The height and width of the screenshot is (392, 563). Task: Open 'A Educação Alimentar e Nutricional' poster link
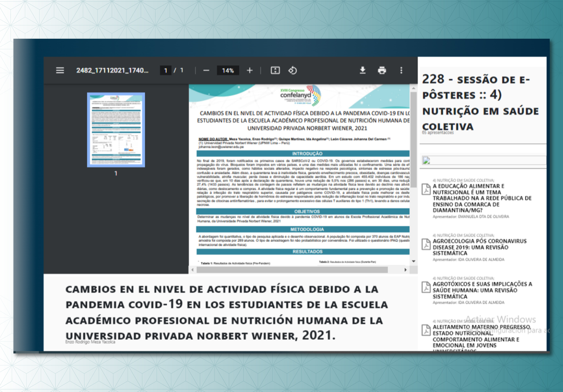tap(482, 198)
